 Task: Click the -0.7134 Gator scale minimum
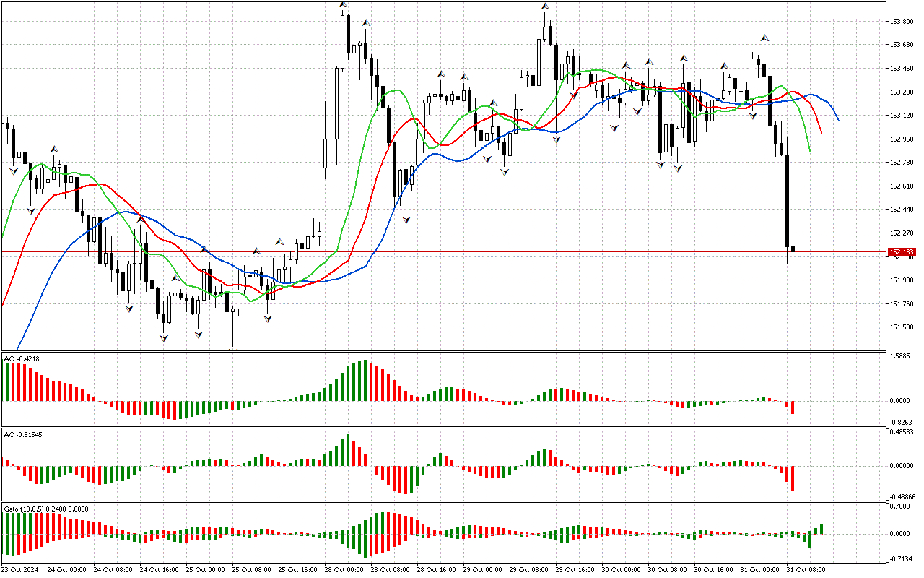(x=901, y=559)
